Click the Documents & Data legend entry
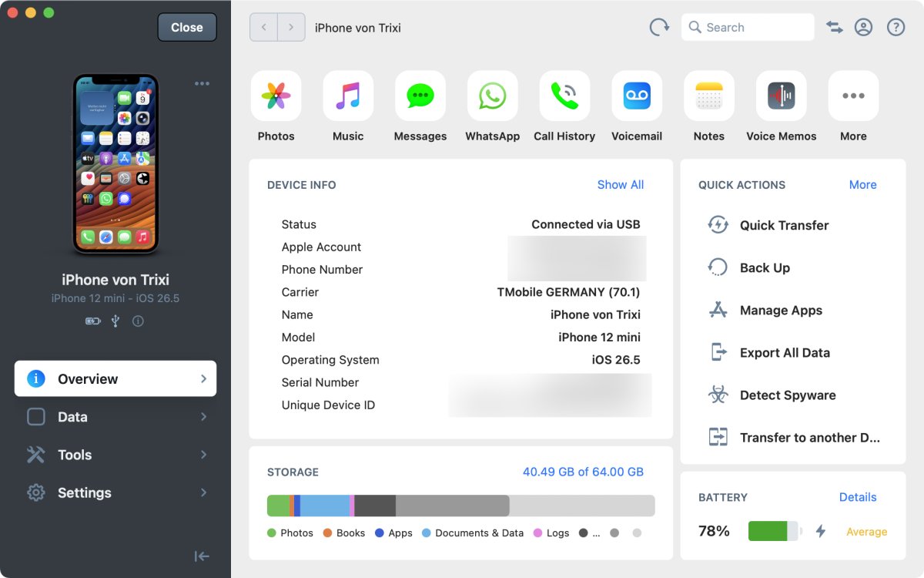Viewport: 924px width, 578px height. click(473, 533)
